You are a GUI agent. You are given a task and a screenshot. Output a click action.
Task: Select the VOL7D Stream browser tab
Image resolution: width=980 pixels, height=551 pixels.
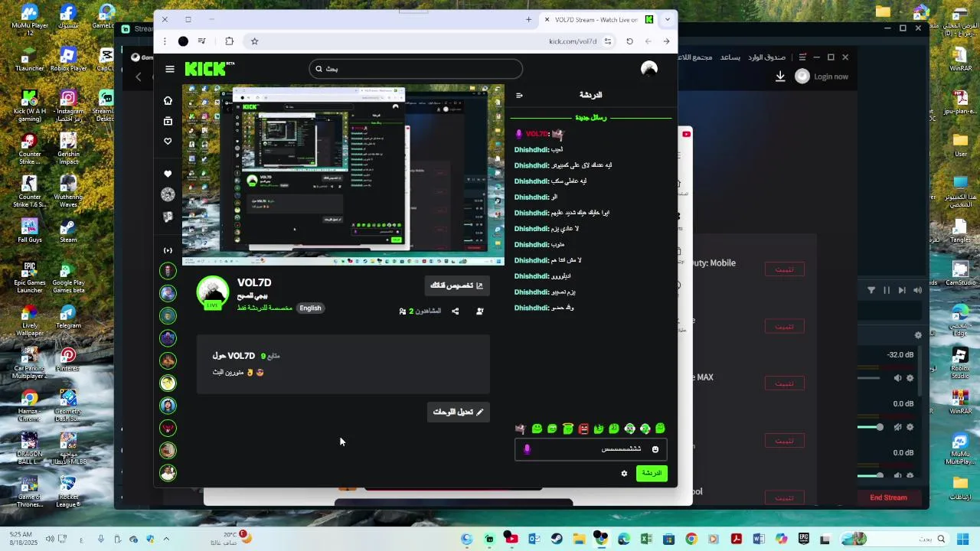coord(597,19)
